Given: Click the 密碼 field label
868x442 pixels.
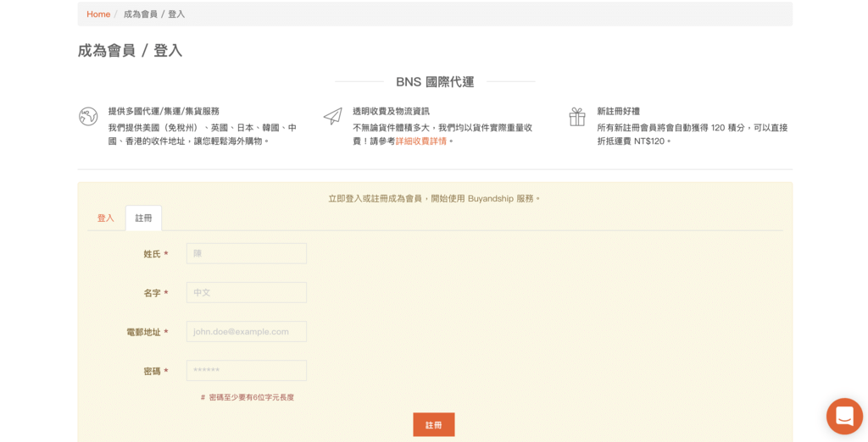Looking at the screenshot, I should (x=156, y=371).
